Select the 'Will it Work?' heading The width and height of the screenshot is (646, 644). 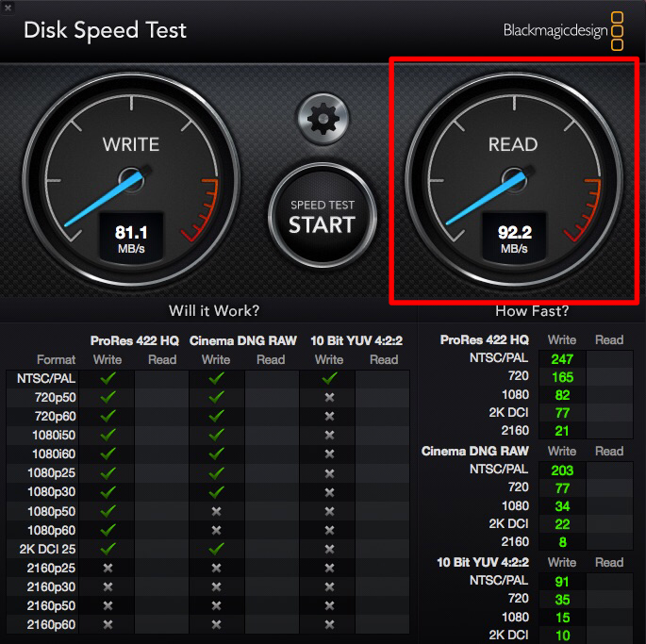point(214,310)
